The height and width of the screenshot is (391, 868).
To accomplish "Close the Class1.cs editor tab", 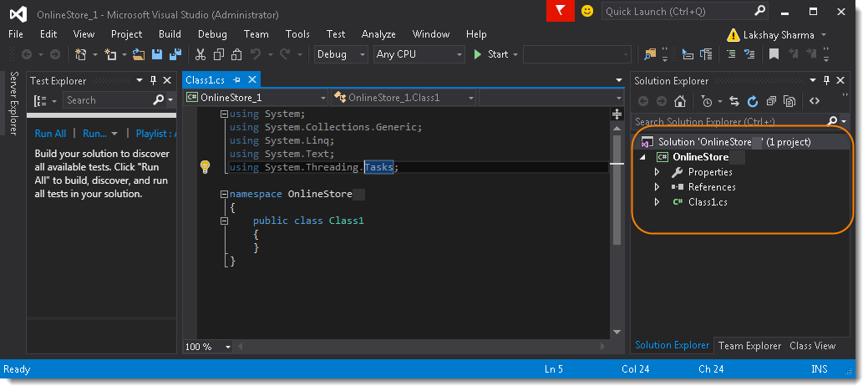I will coord(251,79).
